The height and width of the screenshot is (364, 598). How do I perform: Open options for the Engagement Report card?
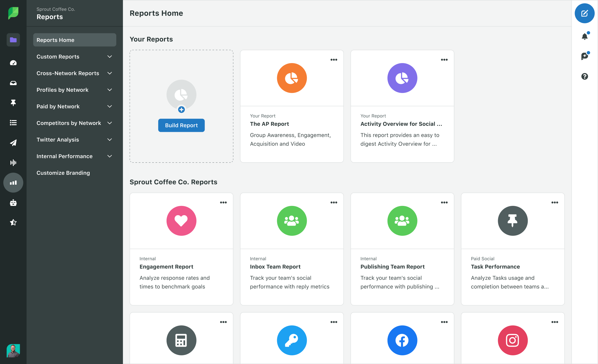(223, 203)
